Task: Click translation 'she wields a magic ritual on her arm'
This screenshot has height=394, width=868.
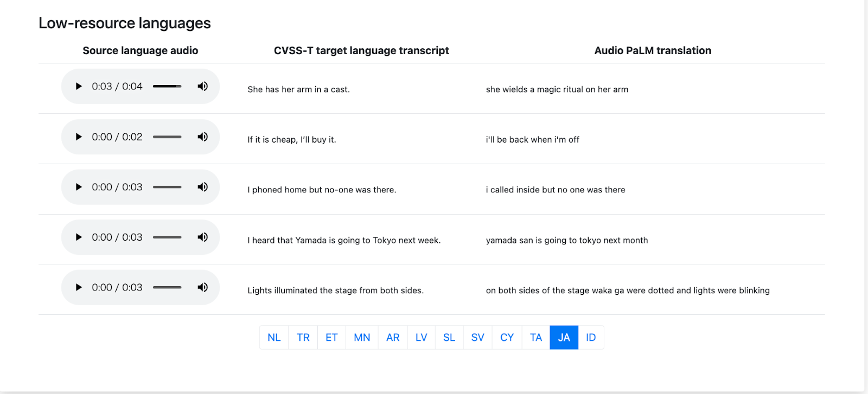Action: 557,89
